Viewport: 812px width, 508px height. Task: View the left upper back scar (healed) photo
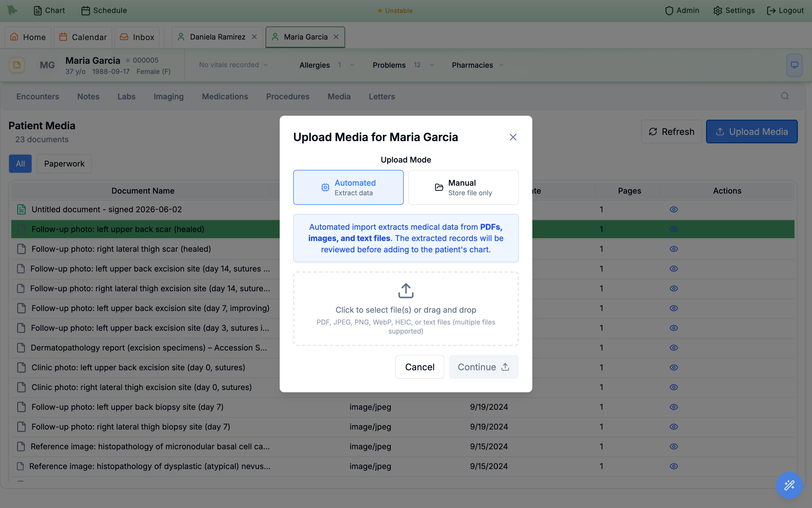click(674, 229)
